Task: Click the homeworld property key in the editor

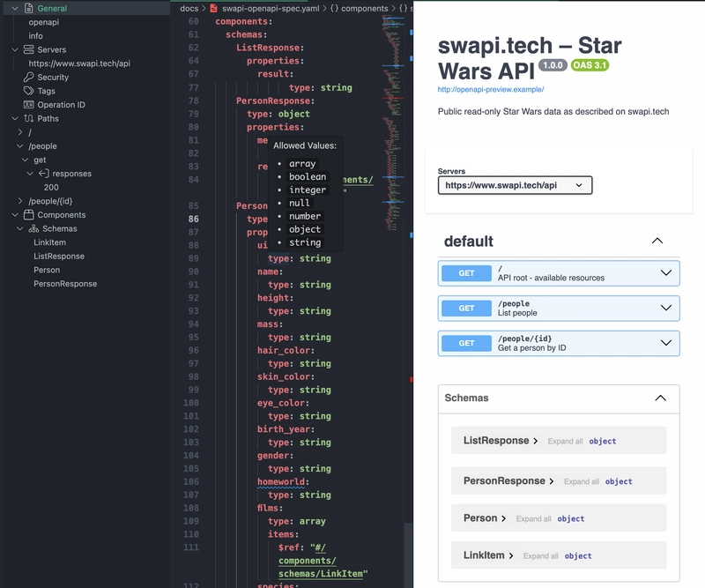Action: 281,481
